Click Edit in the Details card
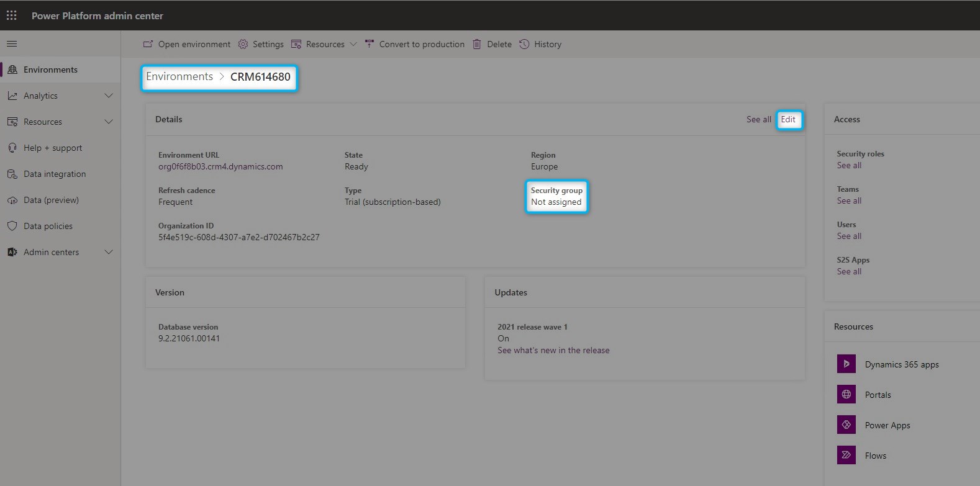This screenshot has width=980, height=486. pos(788,119)
